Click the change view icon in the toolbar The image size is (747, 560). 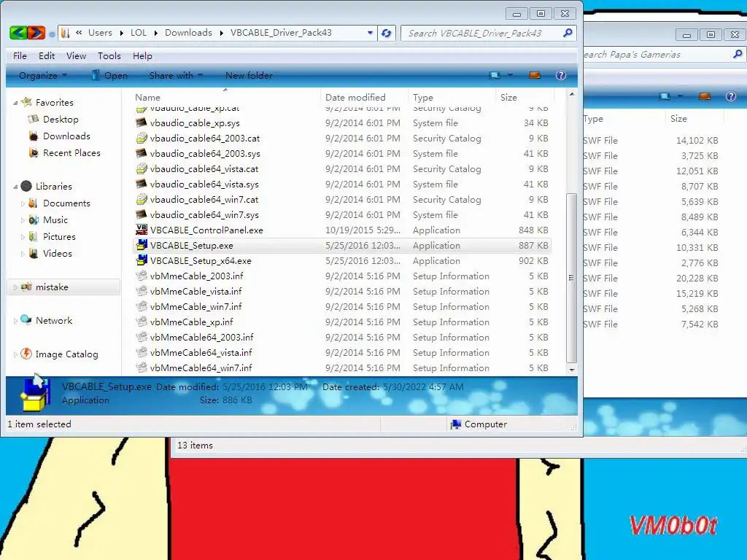(x=495, y=75)
